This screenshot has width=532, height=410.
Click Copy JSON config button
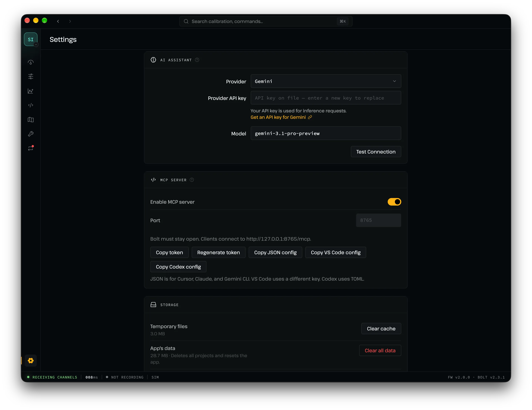point(275,253)
